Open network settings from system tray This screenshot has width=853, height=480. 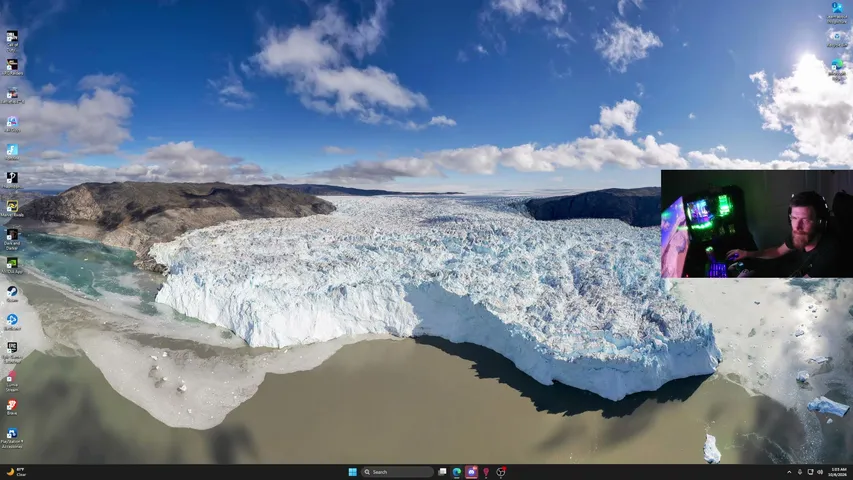(x=811, y=472)
